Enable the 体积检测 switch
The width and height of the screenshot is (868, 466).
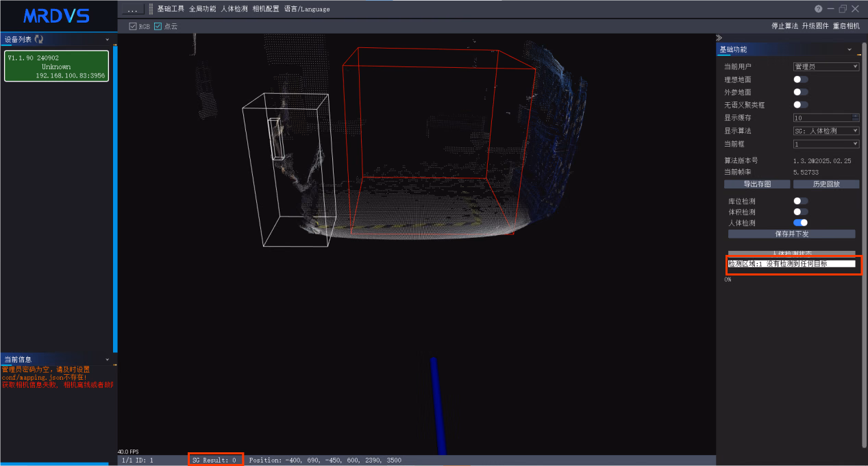click(800, 212)
